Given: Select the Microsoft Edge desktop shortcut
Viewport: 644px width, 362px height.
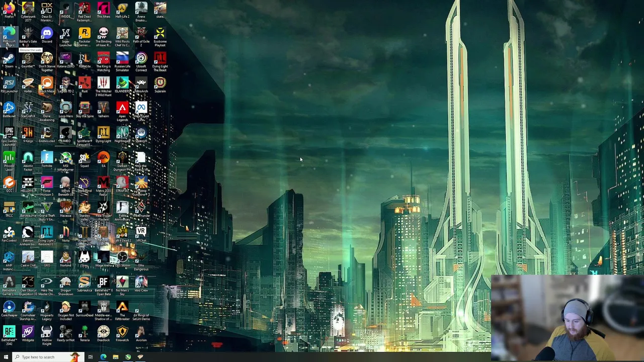Looking at the screenshot, I should point(9,37).
